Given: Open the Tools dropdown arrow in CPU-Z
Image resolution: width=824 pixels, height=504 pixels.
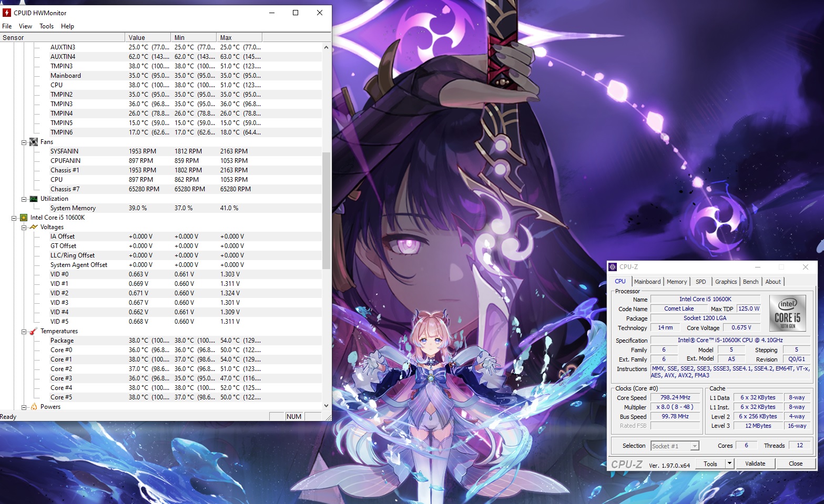Looking at the screenshot, I should tap(729, 464).
